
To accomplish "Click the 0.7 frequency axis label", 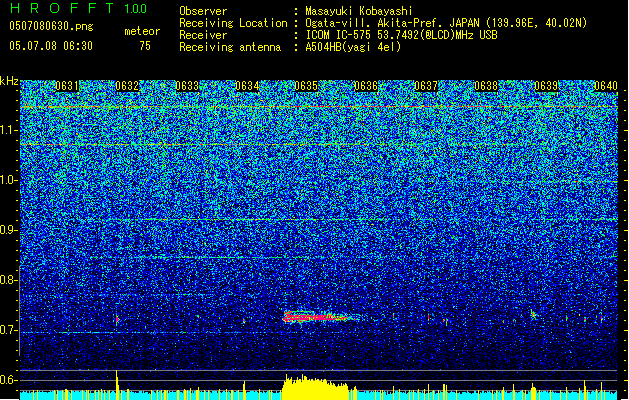I will pyautogui.click(x=9, y=330).
